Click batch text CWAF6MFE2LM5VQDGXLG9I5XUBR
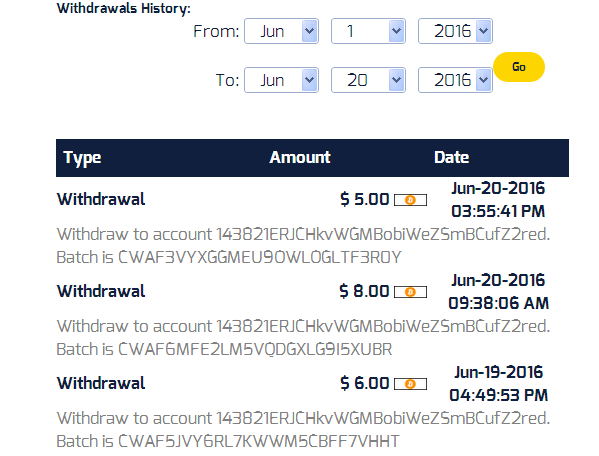 point(255,349)
